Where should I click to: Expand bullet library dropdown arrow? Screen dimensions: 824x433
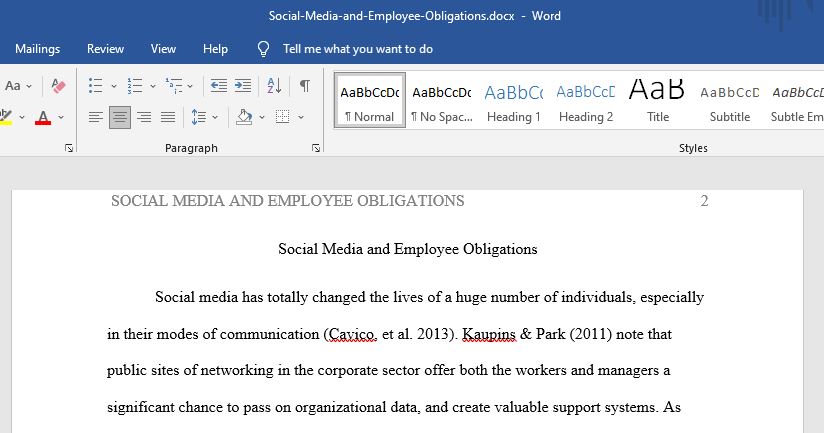pyautogui.click(x=114, y=86)
